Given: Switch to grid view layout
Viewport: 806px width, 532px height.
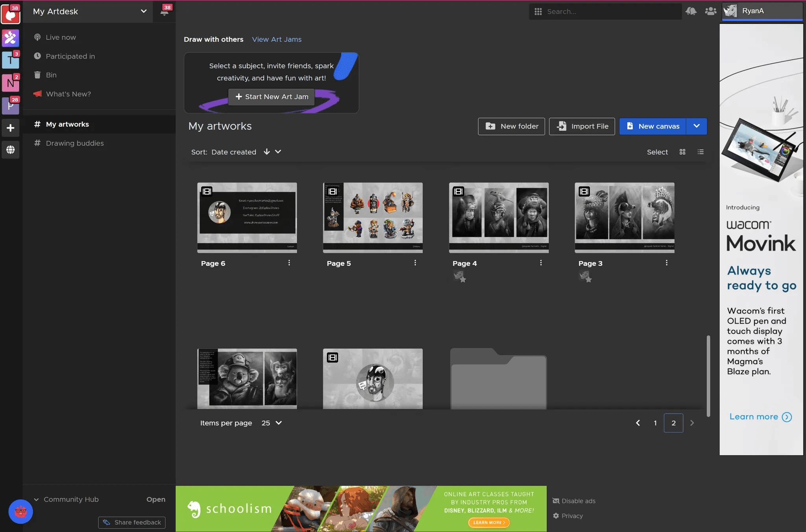Looking at the screenshot, I should [x=682, y=152].
